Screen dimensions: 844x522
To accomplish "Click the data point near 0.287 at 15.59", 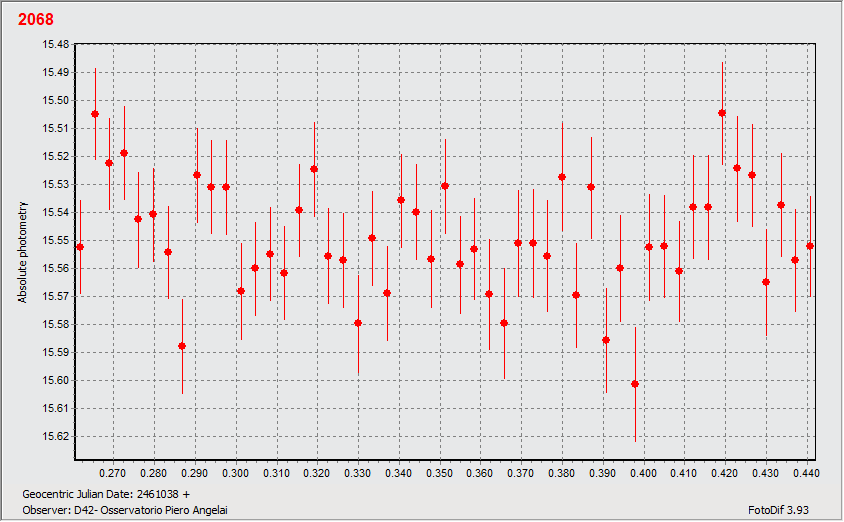I will (x=182, y=346).
